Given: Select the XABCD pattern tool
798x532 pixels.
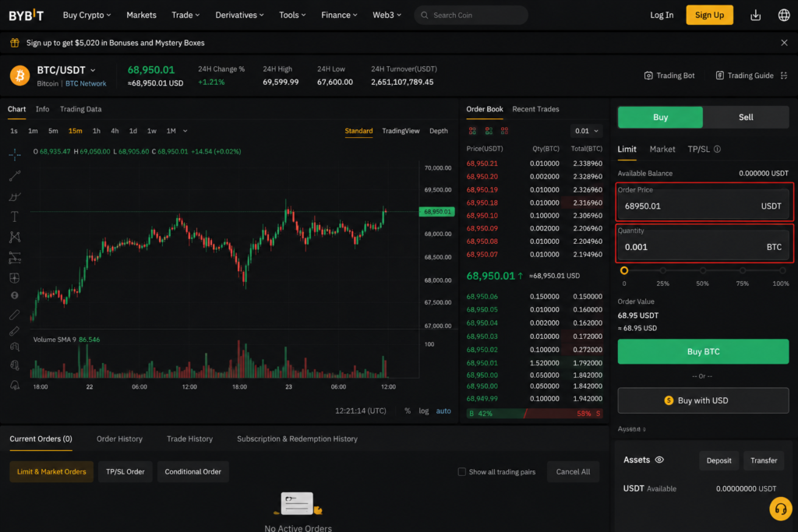Looking at the screenshot, I should pos(14,237).
